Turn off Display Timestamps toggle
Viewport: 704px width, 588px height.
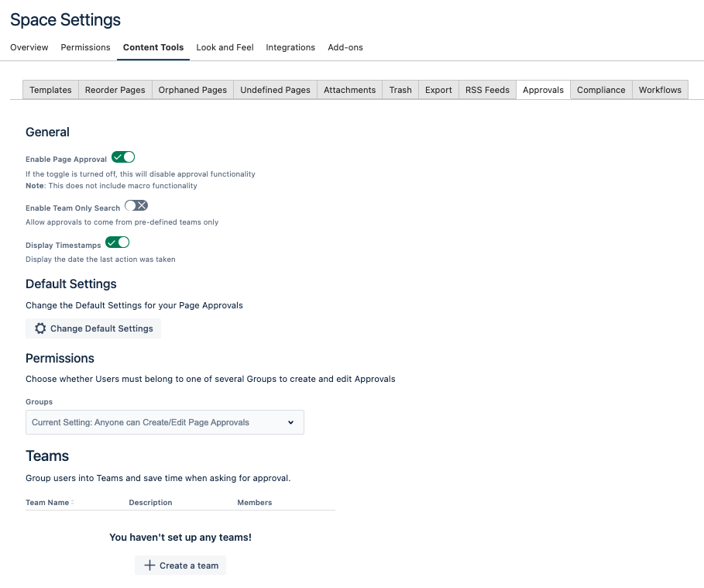point(118,243)
